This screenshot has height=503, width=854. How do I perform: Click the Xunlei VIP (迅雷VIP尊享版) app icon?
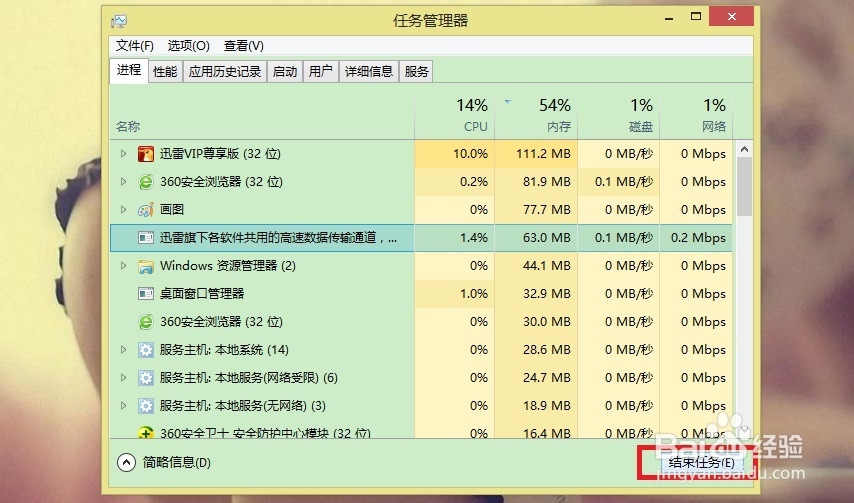coord(145,154)
